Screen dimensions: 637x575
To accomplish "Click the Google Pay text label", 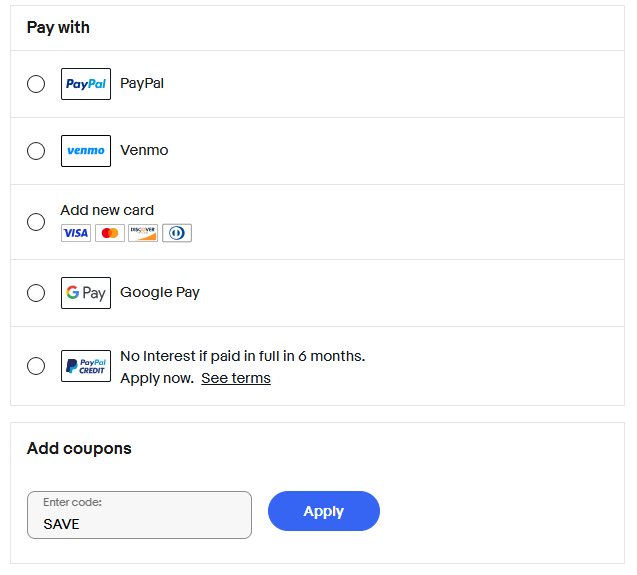I will pyautogui.click(x=160, y=293).
